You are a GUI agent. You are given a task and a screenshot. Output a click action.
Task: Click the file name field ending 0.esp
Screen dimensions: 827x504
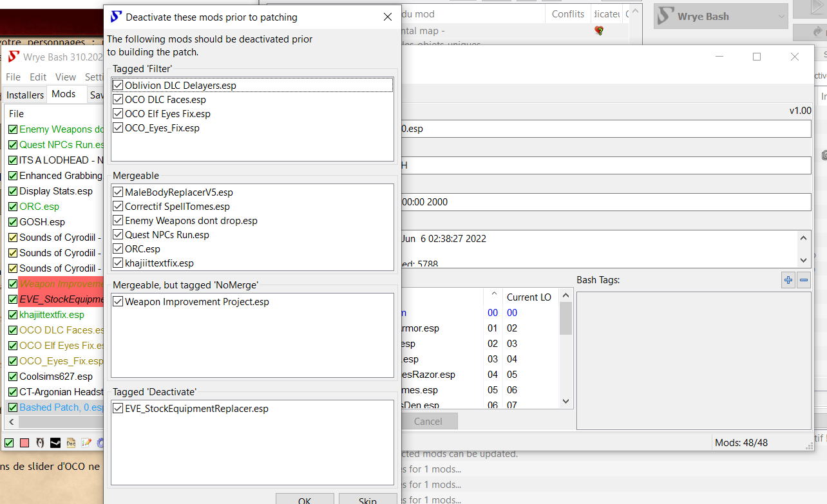[x=605, y=129]
